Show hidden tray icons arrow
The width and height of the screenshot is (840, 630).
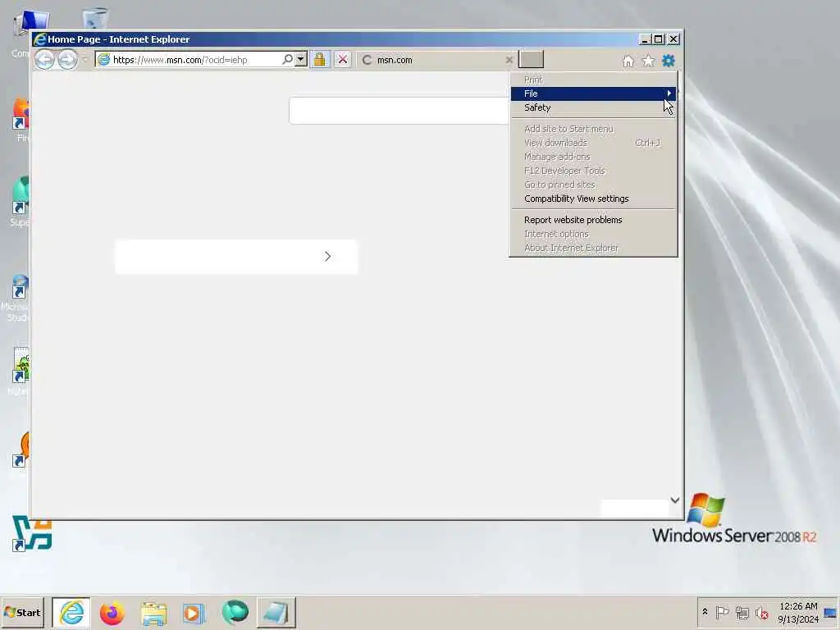point(705,612)
